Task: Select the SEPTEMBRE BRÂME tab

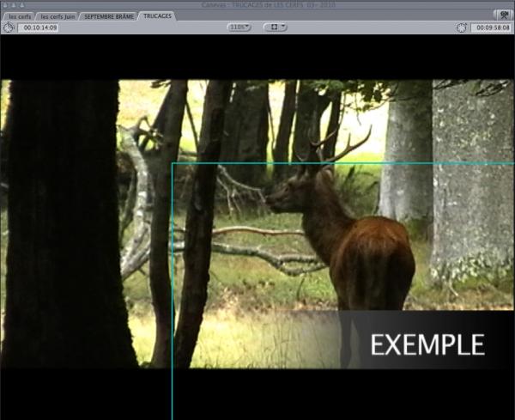Action: [x=109, y=16]
